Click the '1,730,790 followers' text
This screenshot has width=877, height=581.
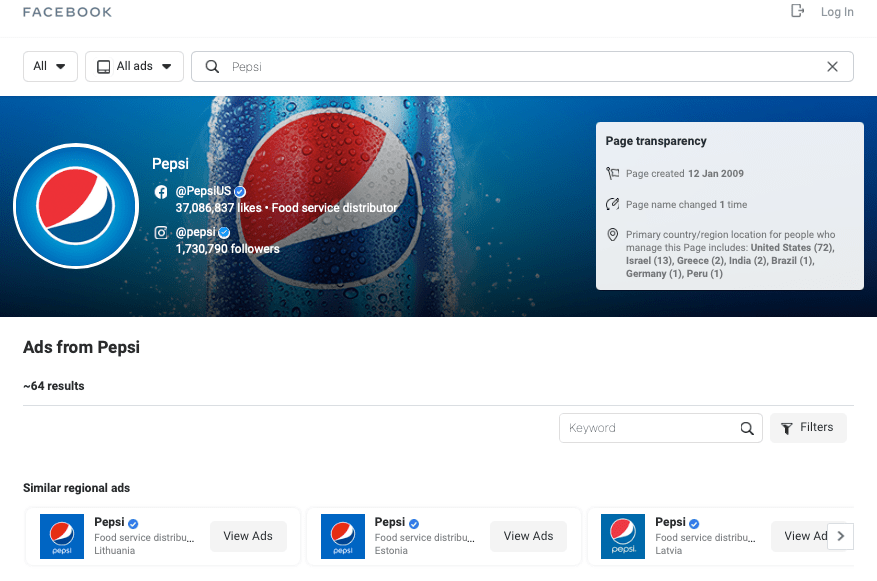tap(227, 249)
